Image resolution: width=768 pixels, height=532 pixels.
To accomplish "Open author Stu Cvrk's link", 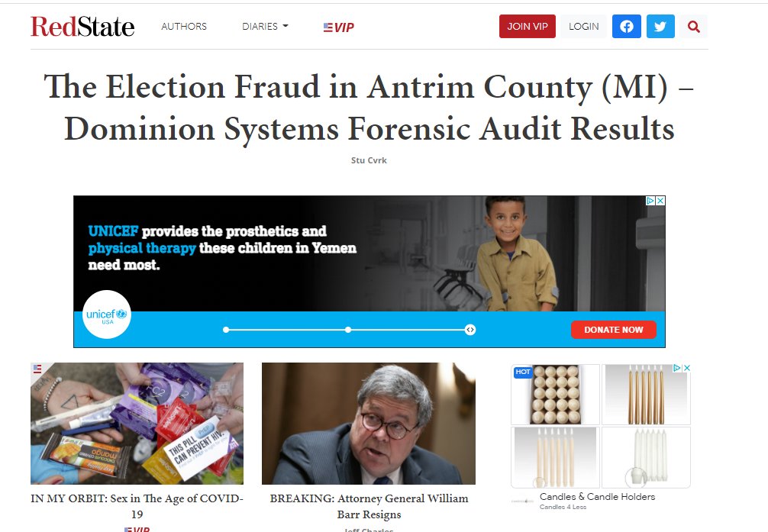I will click(369, 160).
